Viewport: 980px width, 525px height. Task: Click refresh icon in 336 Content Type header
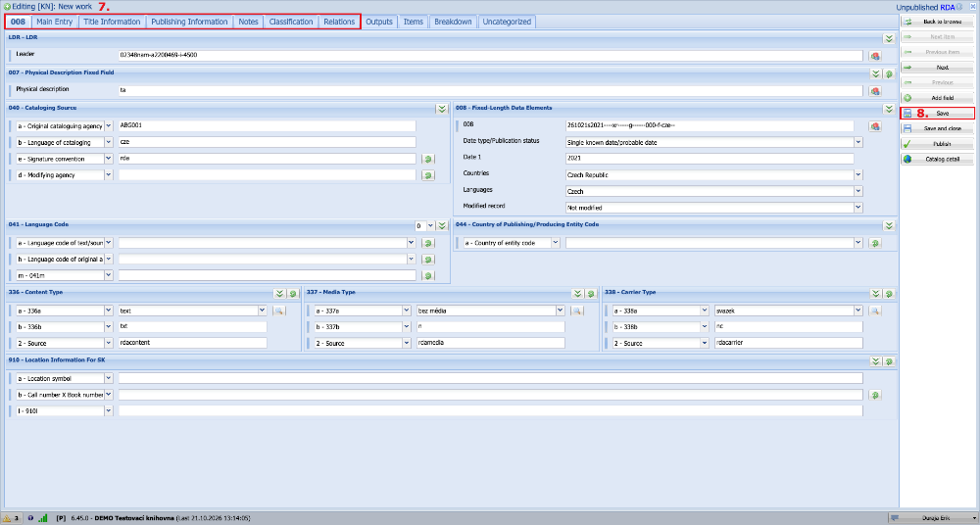tap(292, 293)
